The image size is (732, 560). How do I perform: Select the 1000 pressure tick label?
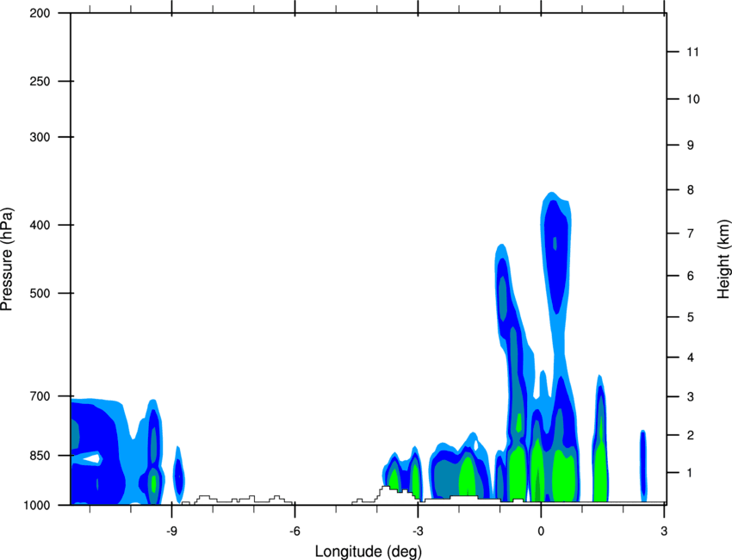tap(36, 505)
